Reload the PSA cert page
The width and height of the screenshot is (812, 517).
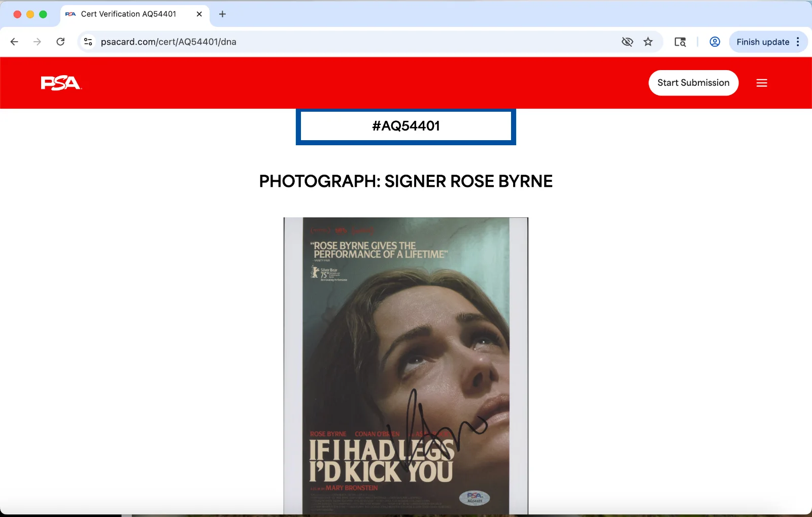pyautogui.click(x=60, y=42)
